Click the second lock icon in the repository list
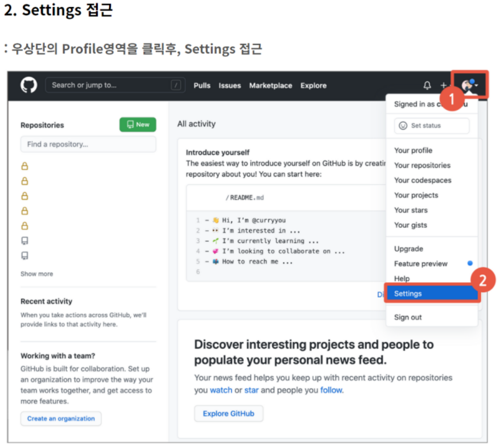Viewport: 501px width, 448px height. (24, 181)
